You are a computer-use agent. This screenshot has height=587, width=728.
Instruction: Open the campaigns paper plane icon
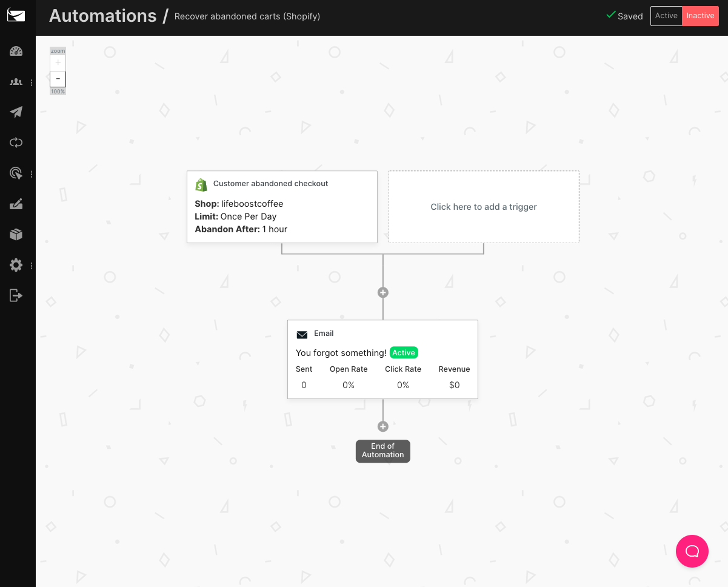tap(16, 112)
